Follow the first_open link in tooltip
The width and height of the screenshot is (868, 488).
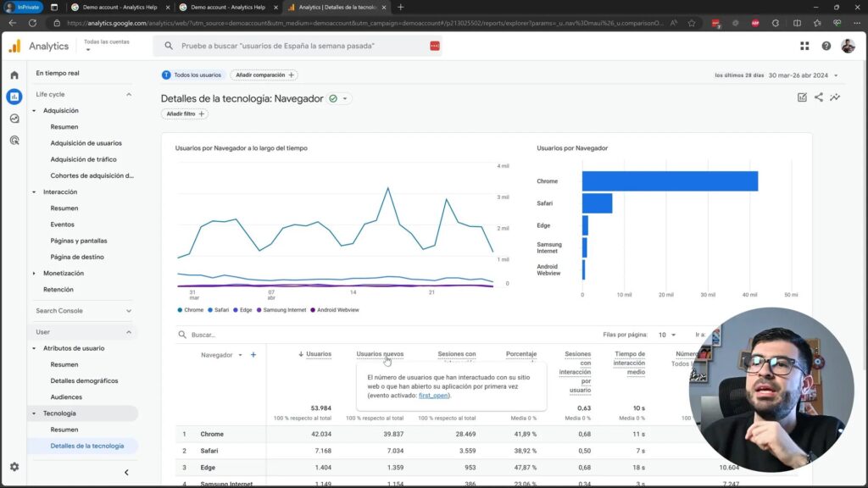(x=433, y=396)
